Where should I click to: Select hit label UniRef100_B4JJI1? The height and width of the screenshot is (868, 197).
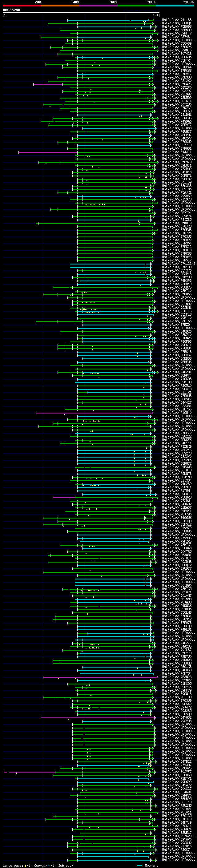click(177, 152)
